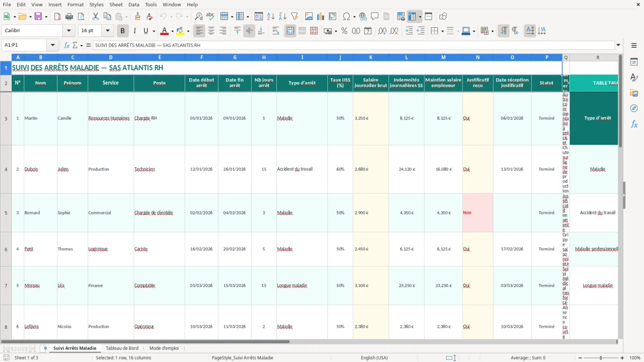The width and height of the screenshot is (644, 362).
Task: Open the Data menu
Action: pos(134,4)
